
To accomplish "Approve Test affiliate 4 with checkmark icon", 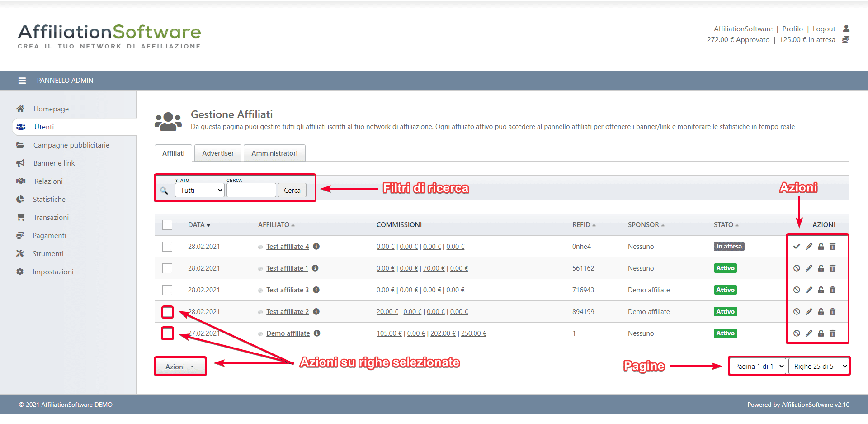I will 797,247.
